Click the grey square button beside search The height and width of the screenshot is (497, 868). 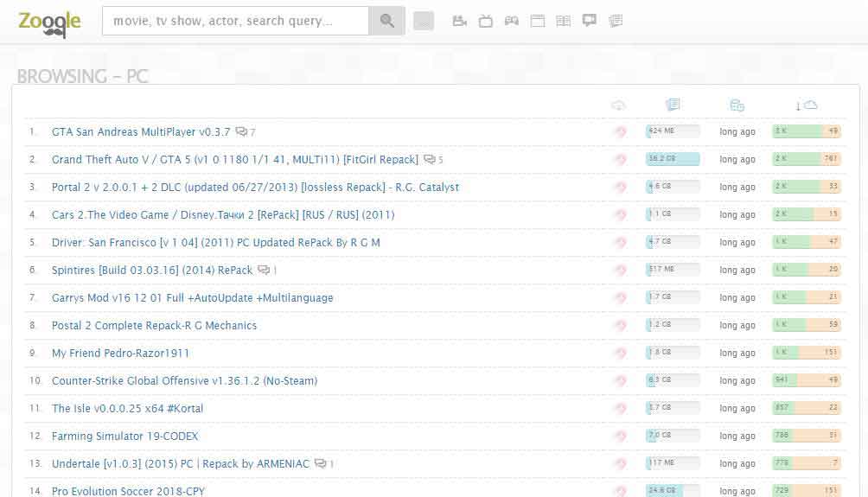tap(424, 21)
